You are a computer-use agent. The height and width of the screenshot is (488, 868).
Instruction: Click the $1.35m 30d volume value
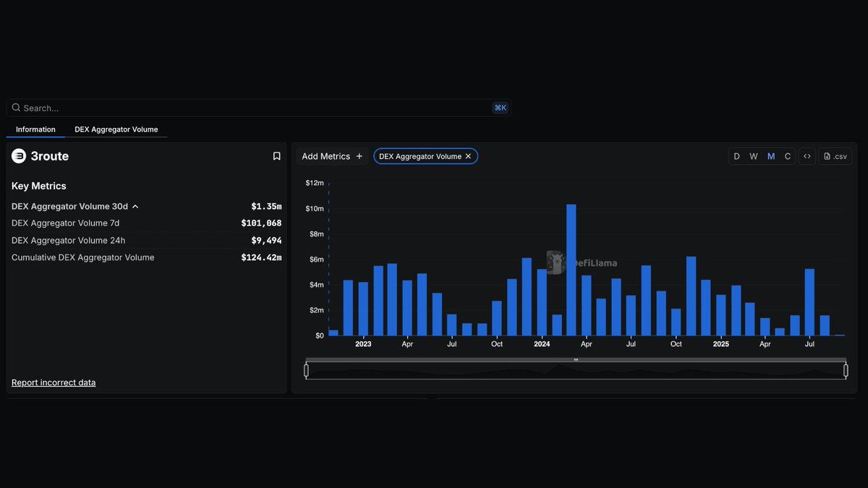(266, 206)
